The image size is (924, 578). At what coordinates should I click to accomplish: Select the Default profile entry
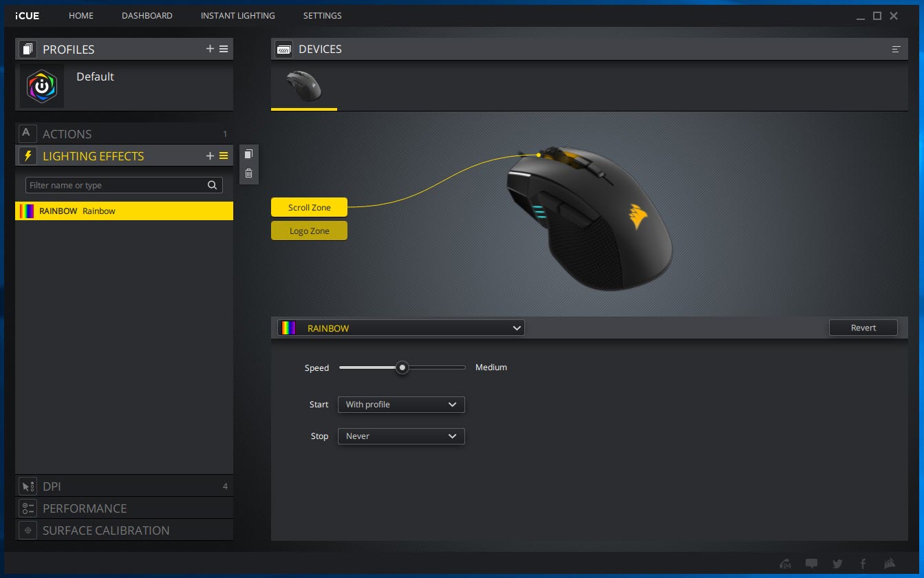[x=124, y=86]
